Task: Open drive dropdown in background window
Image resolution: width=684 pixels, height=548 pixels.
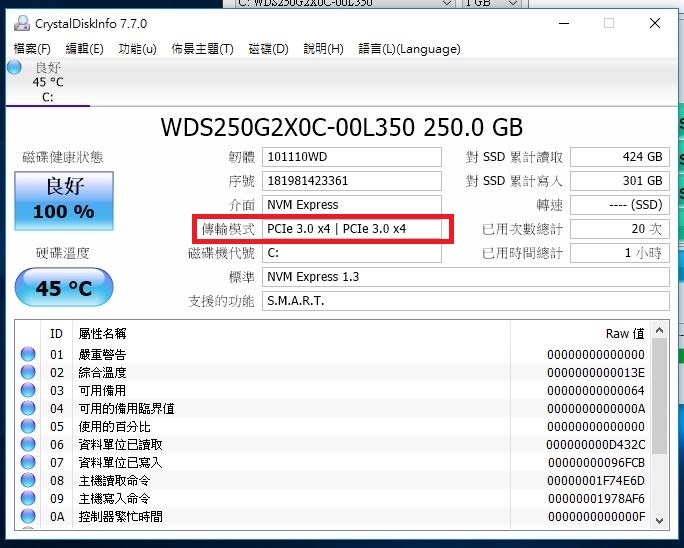Action: (446, 3)
